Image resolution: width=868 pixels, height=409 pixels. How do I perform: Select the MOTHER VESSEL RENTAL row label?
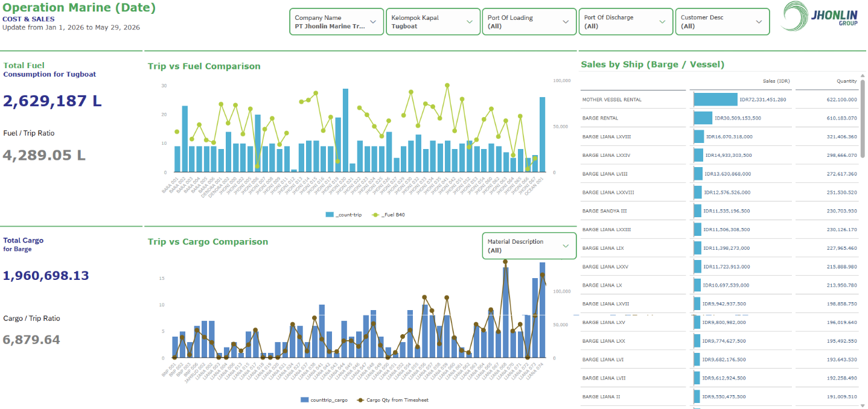(x=611, y=100)
